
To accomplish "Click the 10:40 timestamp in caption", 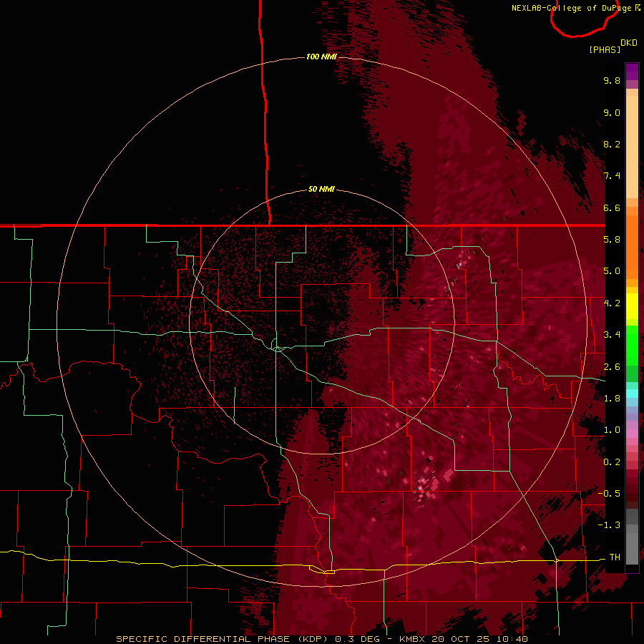I will 514,639.
